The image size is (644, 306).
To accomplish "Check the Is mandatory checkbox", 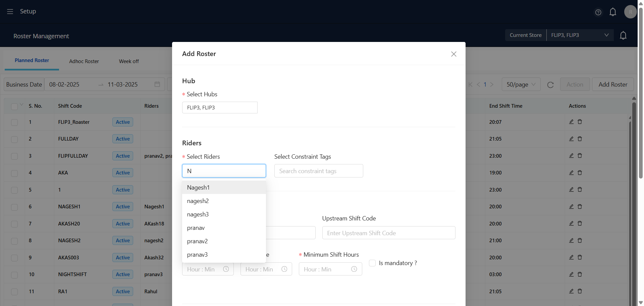I will (372, 263).
